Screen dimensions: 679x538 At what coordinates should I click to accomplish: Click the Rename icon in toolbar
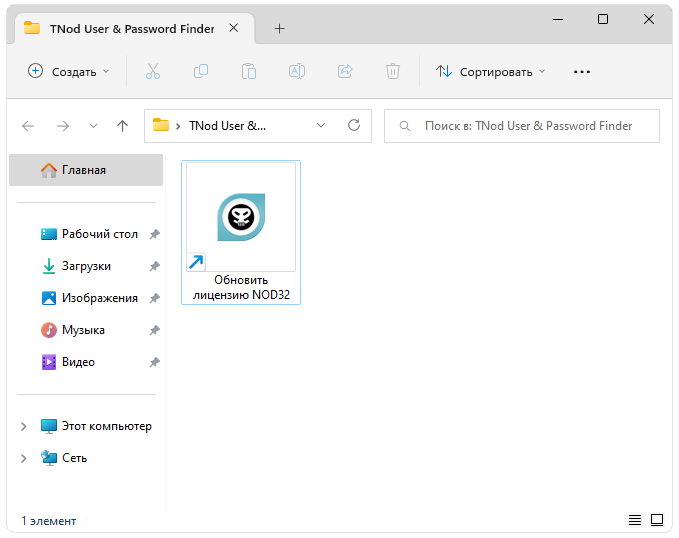[x=296, y=71]
